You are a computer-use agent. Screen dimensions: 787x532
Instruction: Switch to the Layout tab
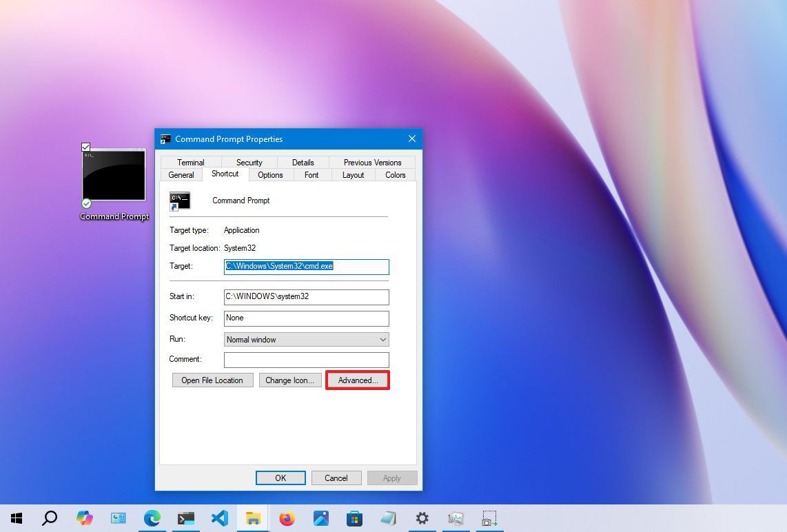pyautogui.click(x=352, y=174)
